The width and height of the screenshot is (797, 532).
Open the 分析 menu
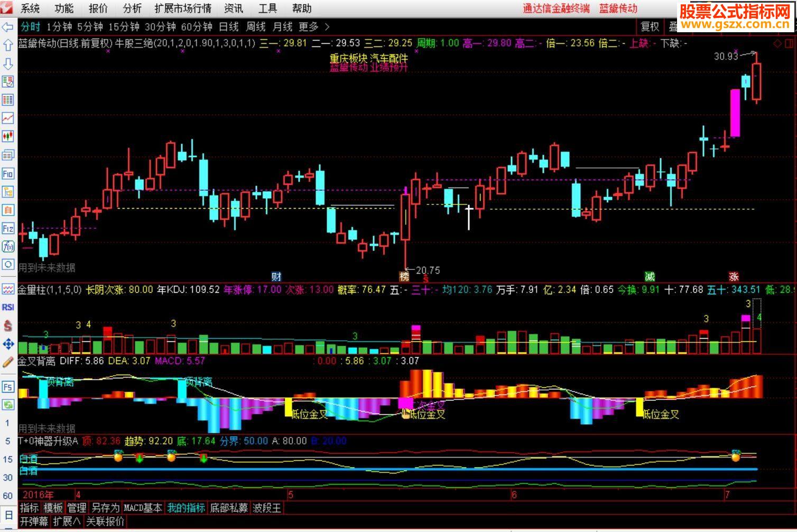(132, 8)
